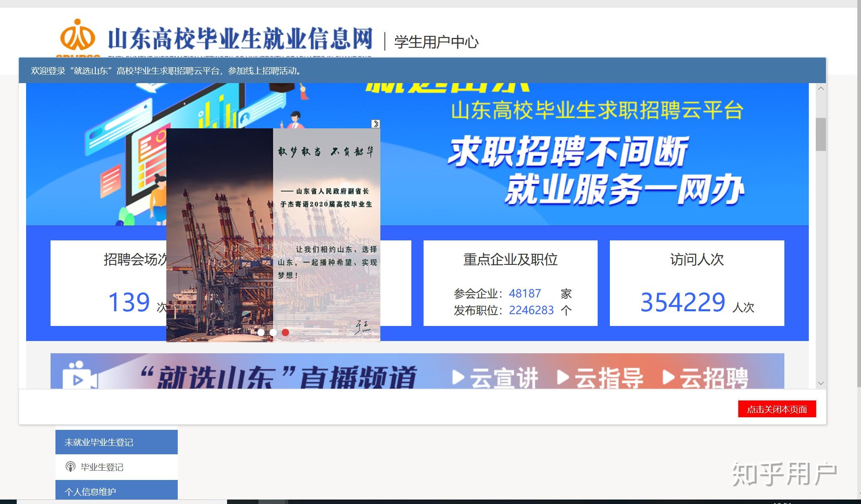Screen dimensions: 861x504
Task: Select the first white carousel dot
Action: point(261,332)
